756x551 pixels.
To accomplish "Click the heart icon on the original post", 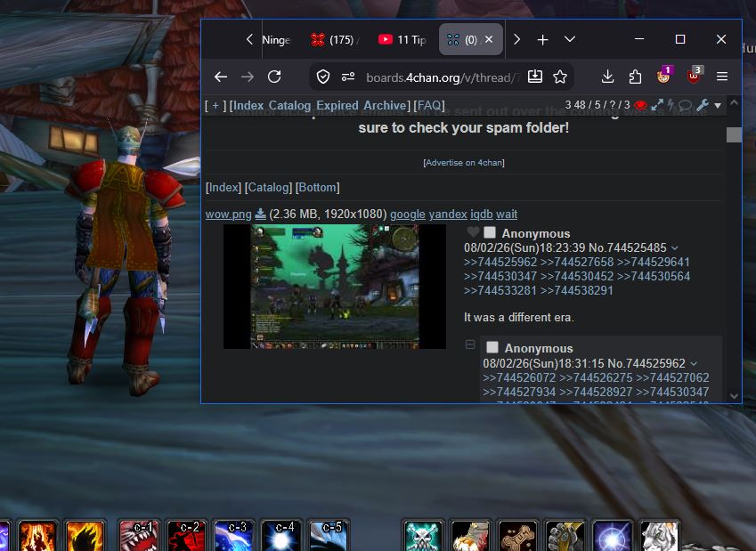I will tap(473, 232).
